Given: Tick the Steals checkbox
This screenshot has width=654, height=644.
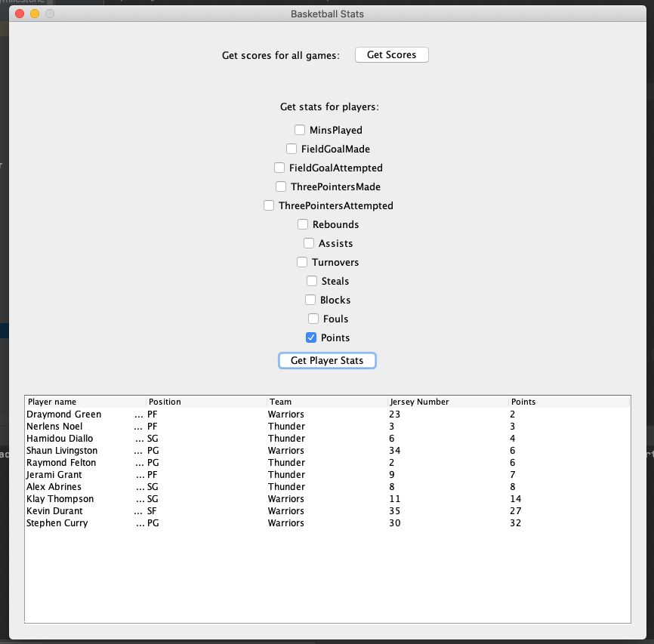Looking at the screenshot, I should [312, 281].
